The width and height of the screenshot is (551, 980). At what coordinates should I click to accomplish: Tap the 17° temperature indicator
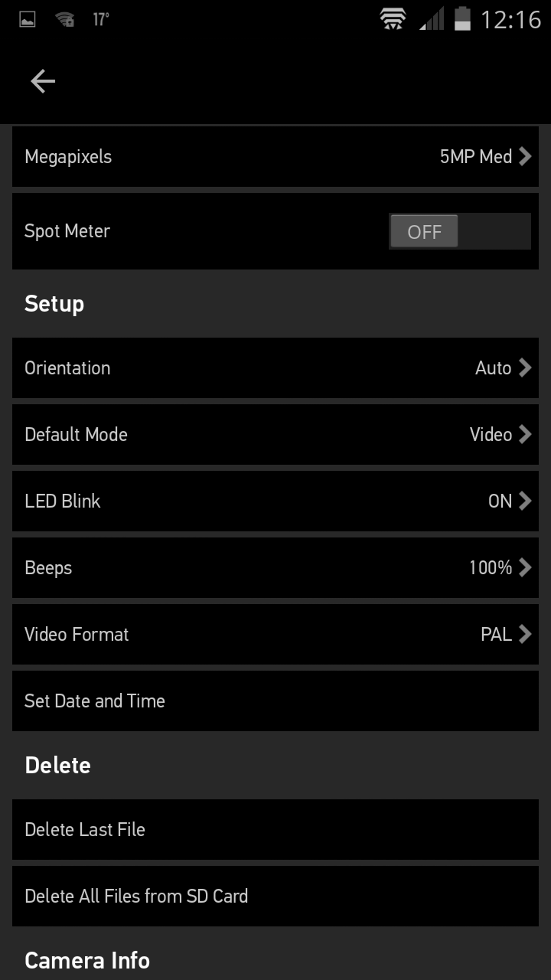[x=101, y=19]
